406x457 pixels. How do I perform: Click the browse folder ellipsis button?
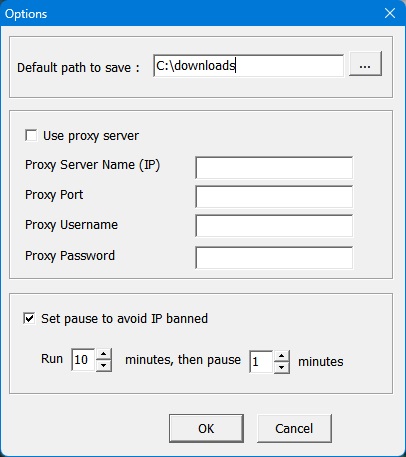365,64
